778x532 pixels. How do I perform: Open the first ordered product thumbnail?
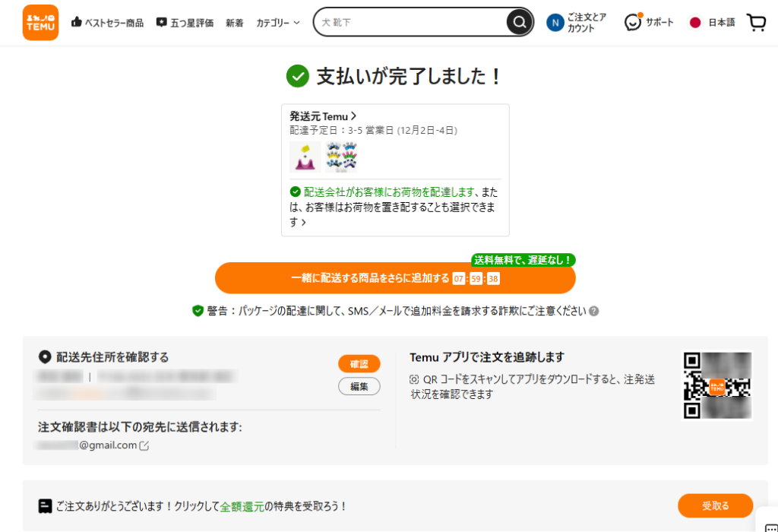click(x=305, y=157)
